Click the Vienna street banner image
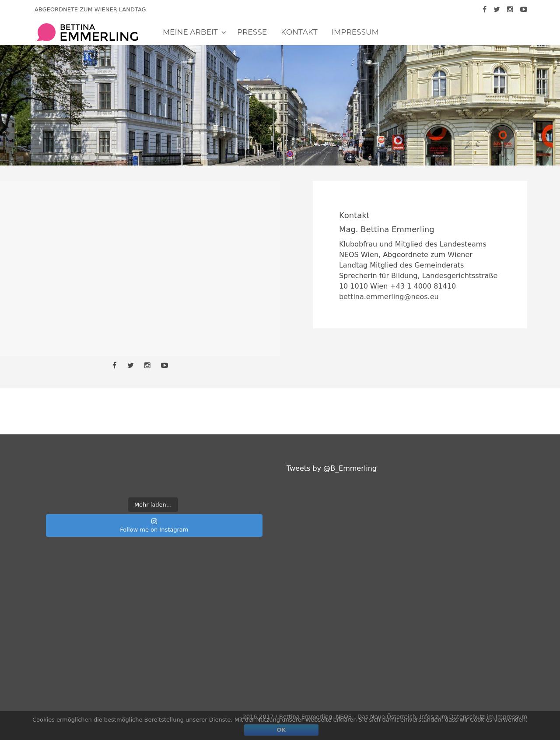Image resolution: width=560 pixels, height=740 pixels. tap(280, 105)
